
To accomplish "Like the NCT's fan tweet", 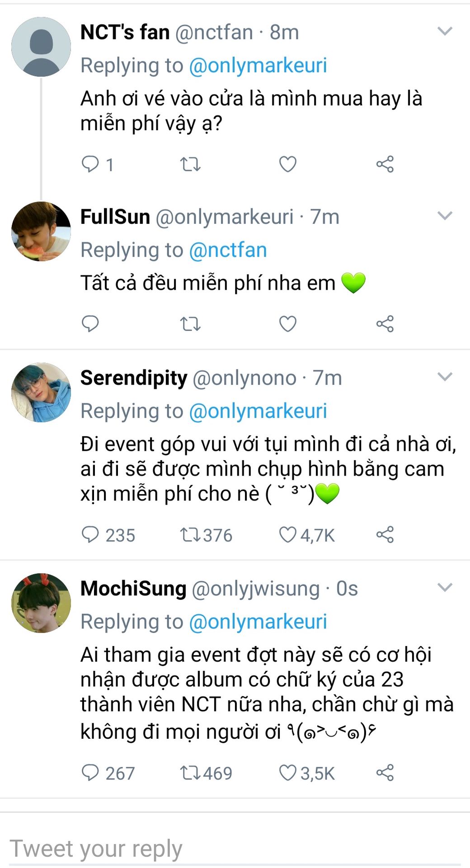I will 287,164.
